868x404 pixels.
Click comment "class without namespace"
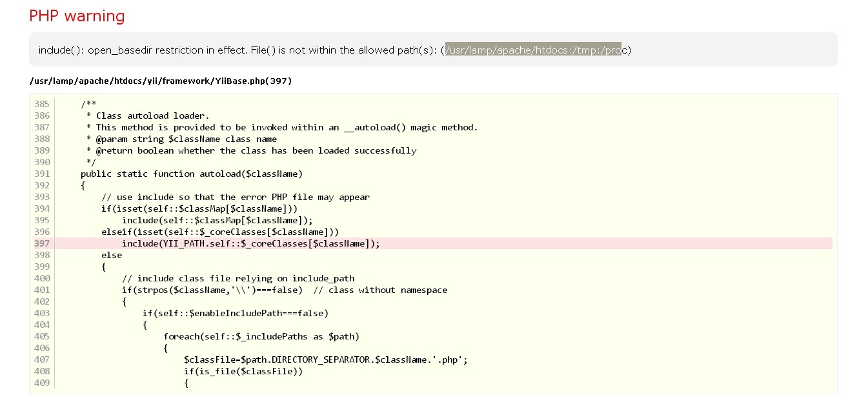(x=380, y=290)
